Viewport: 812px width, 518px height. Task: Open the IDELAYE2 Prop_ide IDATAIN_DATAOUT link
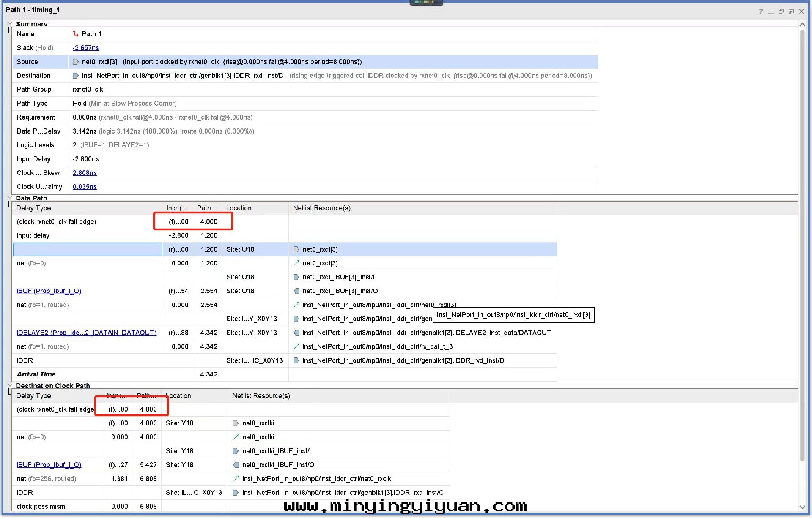[x=86, y=333]
